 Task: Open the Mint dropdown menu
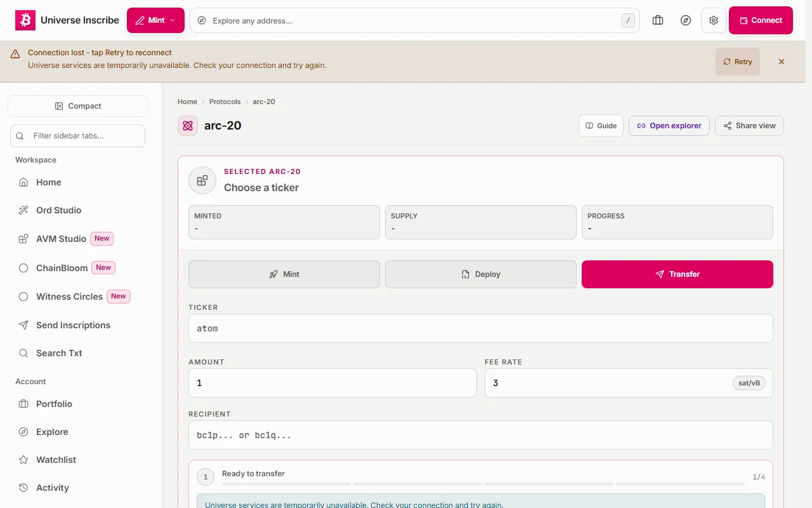155,20
